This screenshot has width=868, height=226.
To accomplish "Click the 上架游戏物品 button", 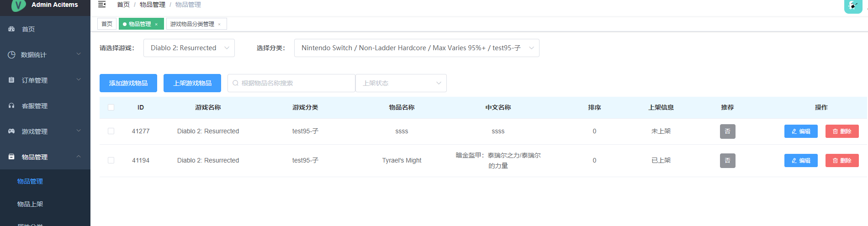I will [192, 83].
